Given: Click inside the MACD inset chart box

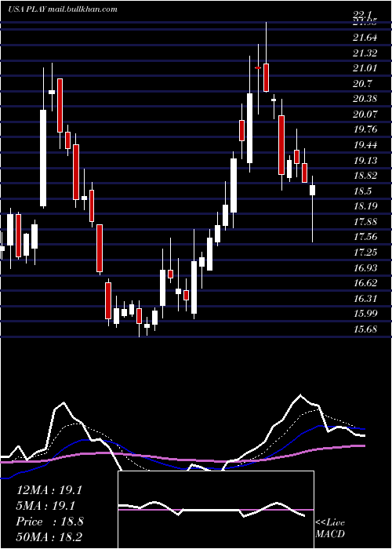Looking at the screenshot, I should click(x=216, y=510).
